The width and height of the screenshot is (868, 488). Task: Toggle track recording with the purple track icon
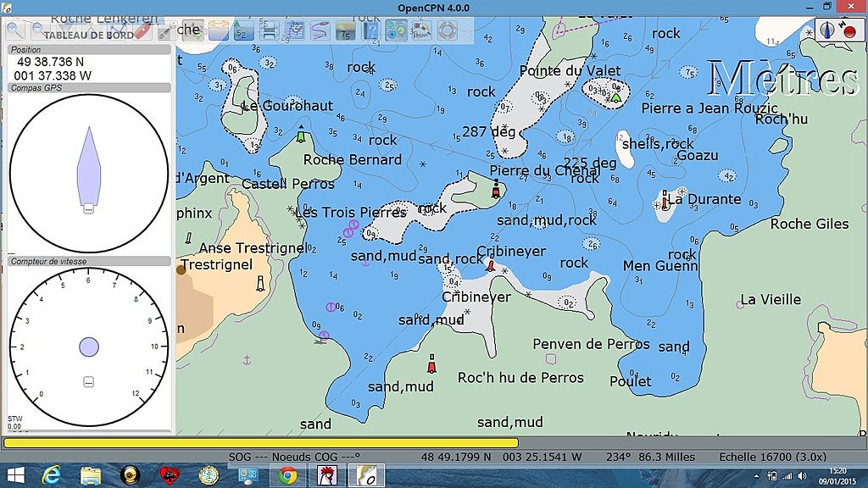click(x=320, y=30)
